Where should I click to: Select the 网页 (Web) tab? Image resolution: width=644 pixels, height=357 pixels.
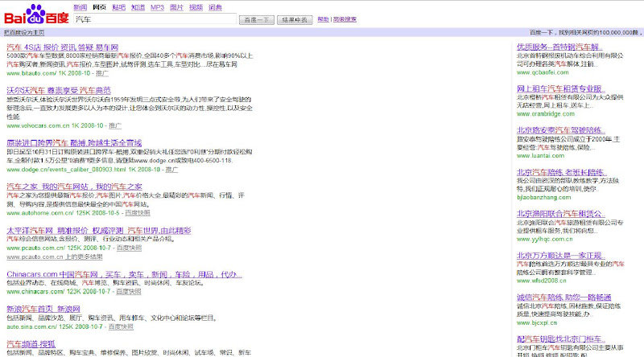pos(99,7)
